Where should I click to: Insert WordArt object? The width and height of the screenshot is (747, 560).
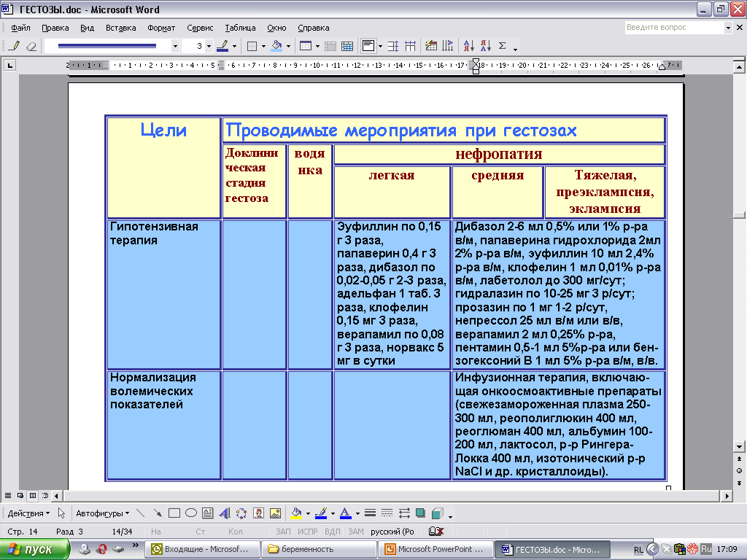tap(225, 513)
